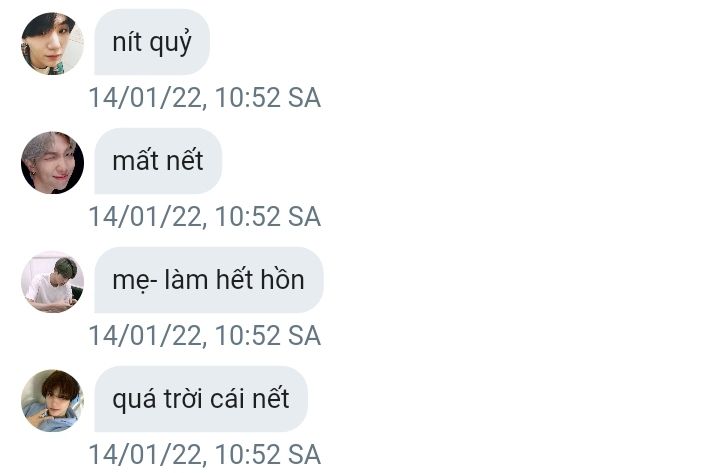Tap the word "mẹ-" in the third message
This screenshot has width=720, height=473.
click(x=131, y=282)
